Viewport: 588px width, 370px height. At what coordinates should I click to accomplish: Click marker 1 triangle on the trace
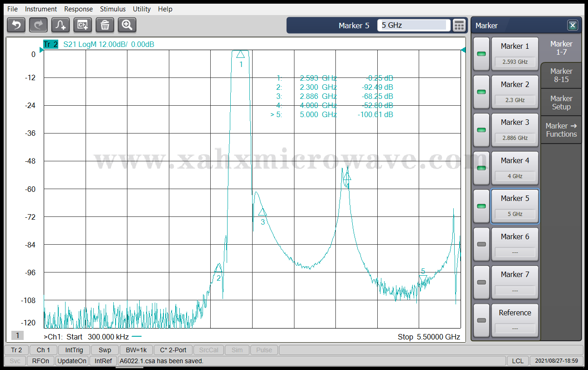[x=241, y=54]
